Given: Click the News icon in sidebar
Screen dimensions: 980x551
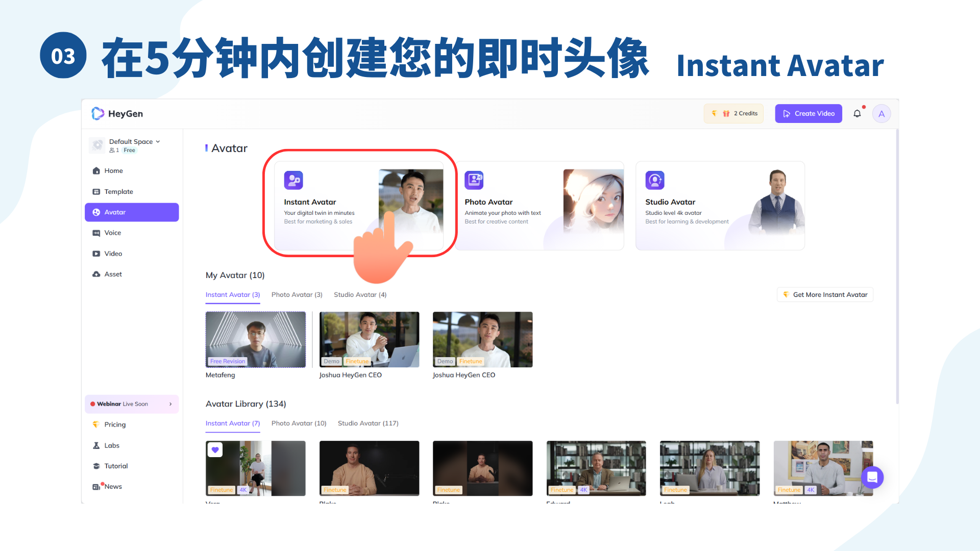Looking at the screenshot, I should pyautogui.click(x=96, y=487).
